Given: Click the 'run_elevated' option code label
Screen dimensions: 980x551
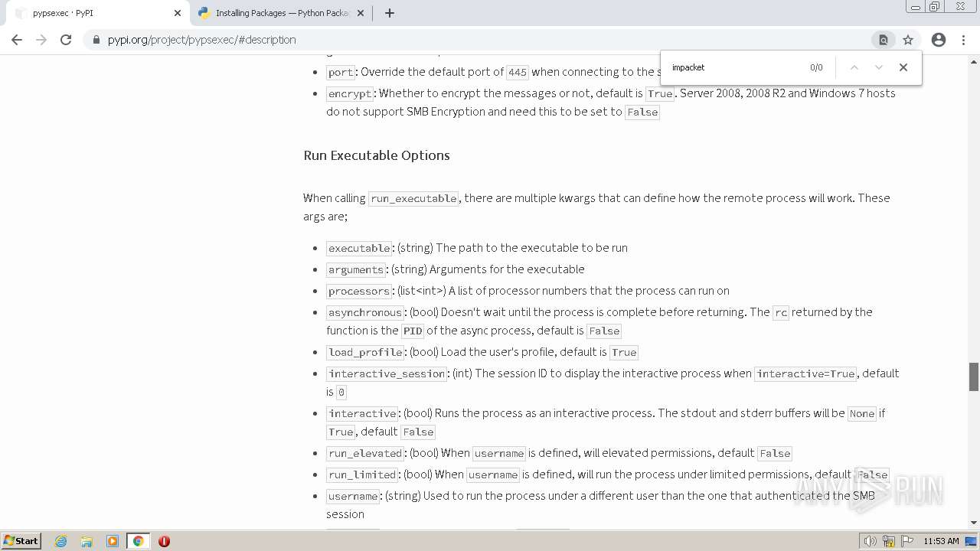Looking at the screenshot, I should [x=365, y=453].
